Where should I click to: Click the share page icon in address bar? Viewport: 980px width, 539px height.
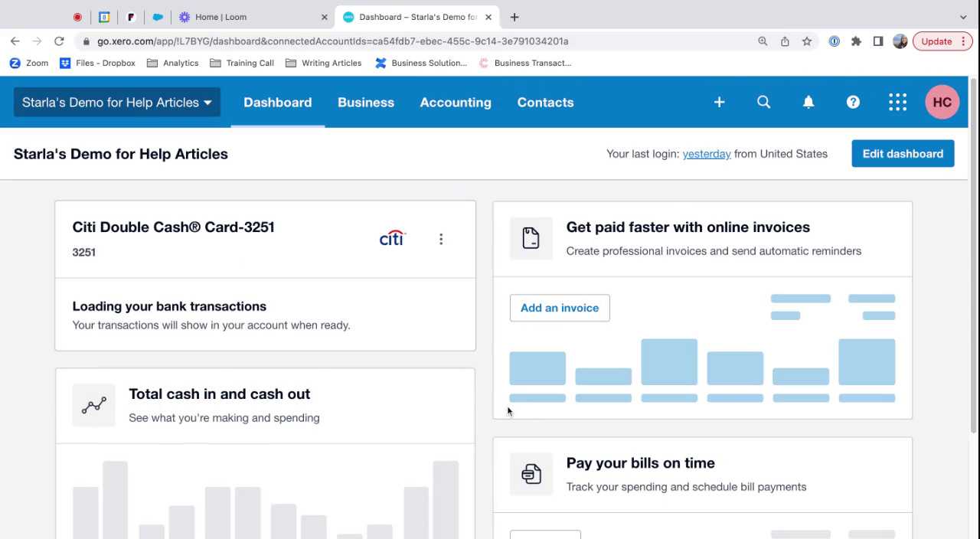[x=785, y=41]
